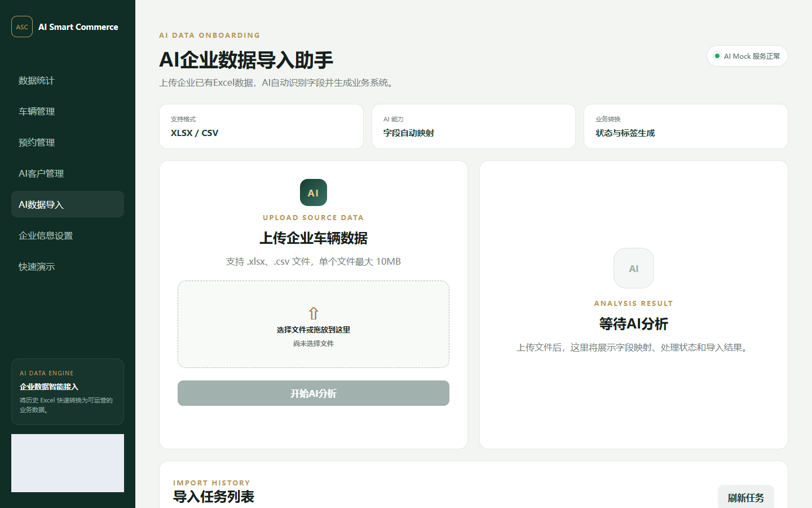Click the green service status dot

click(x=717, y=56)
